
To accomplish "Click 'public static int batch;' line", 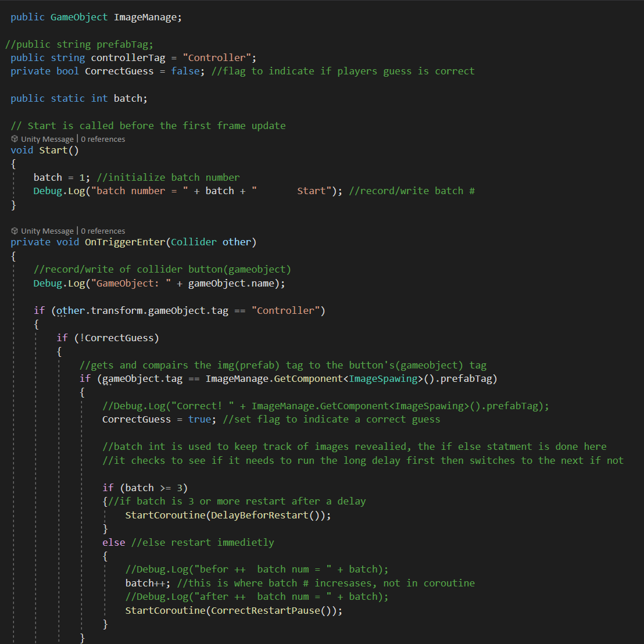I will 79,99.
